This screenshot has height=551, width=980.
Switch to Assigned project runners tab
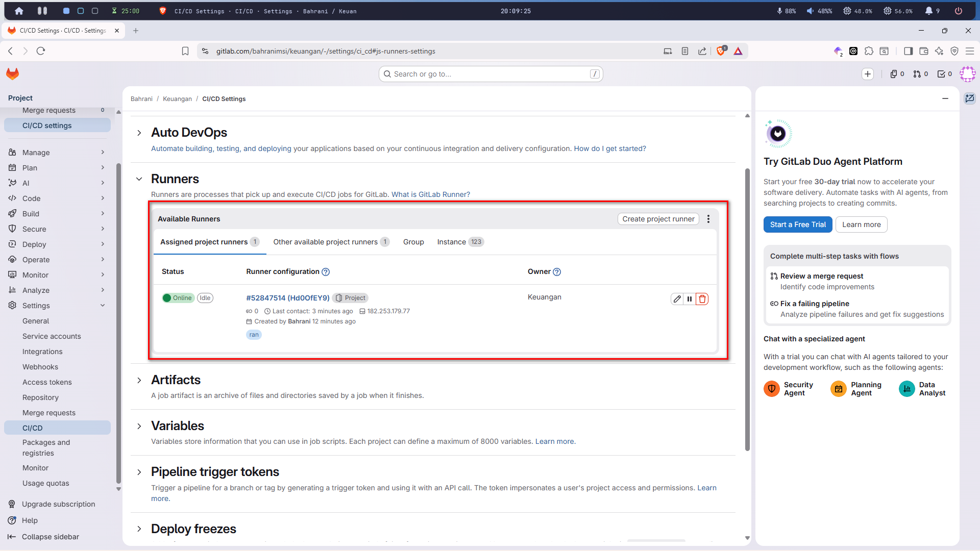210,242
